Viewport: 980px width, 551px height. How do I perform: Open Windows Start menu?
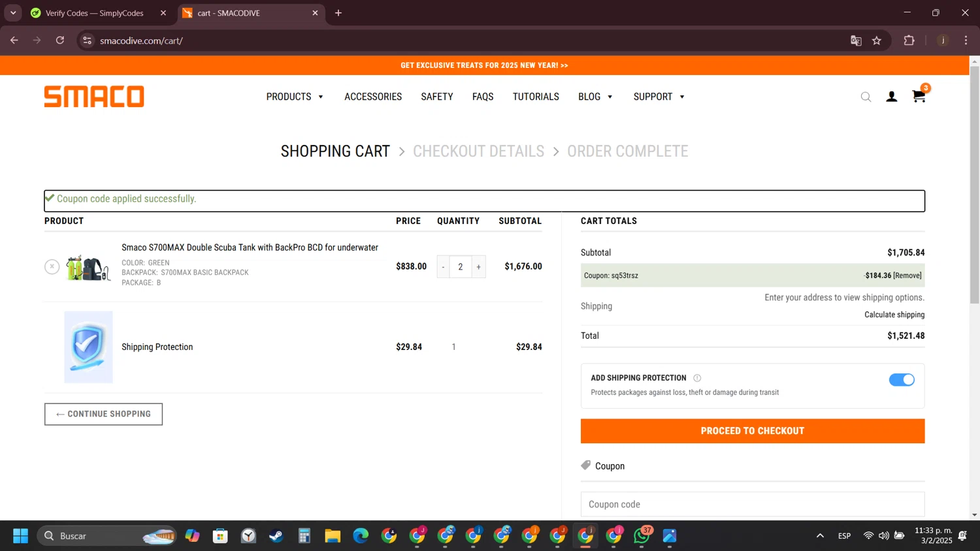(x=21, y=536)
